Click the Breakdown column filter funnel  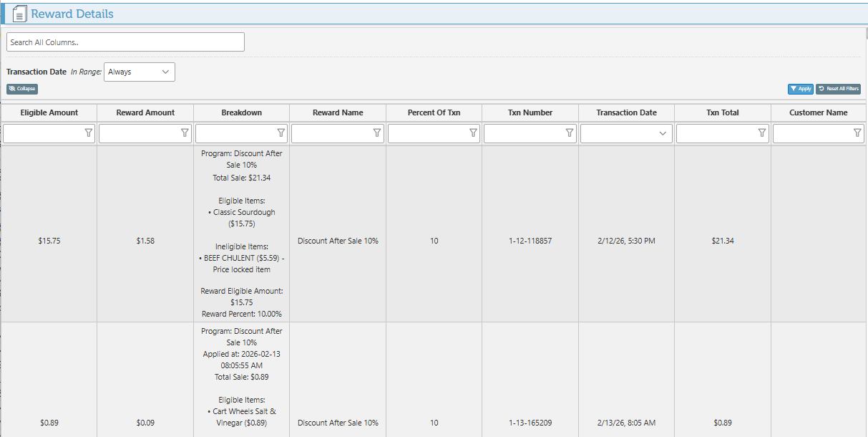[281, 133]
